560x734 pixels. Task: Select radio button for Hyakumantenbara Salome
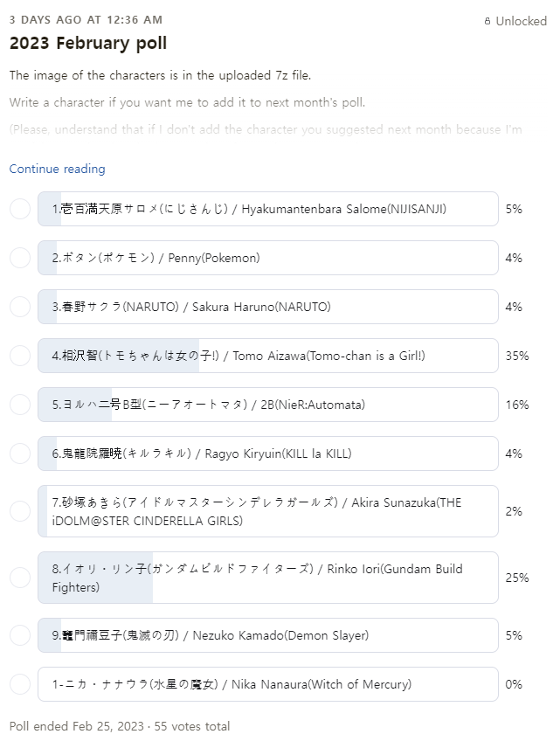click(20, 209)
